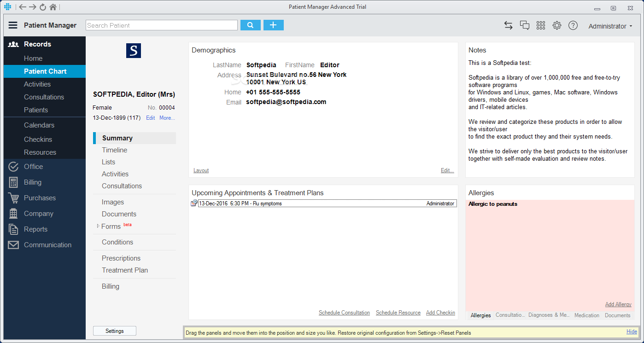Click the app logo in title bar
The height and width of the screenshot is (343, 644).
tap(7, 7)
